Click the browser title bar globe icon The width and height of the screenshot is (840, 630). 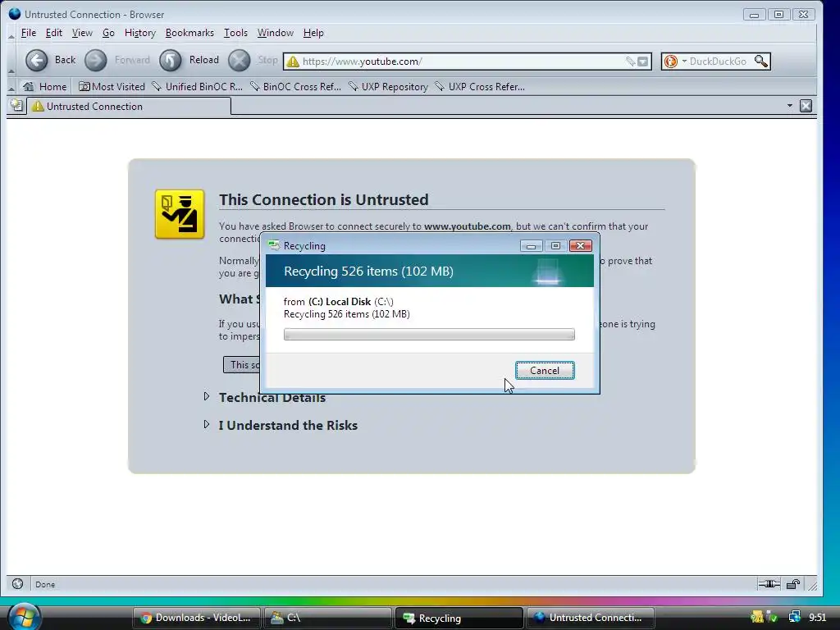(15, 14)
